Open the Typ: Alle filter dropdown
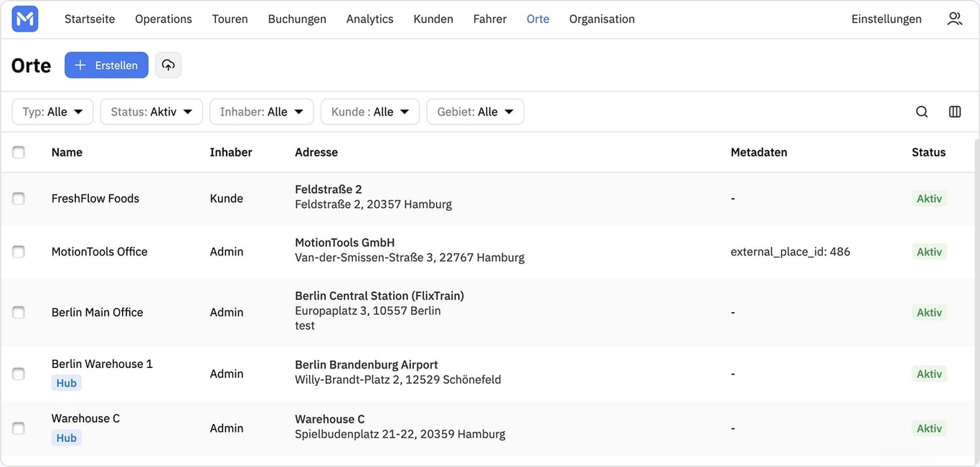The image size is (980, 467). (x=52, y=112)
